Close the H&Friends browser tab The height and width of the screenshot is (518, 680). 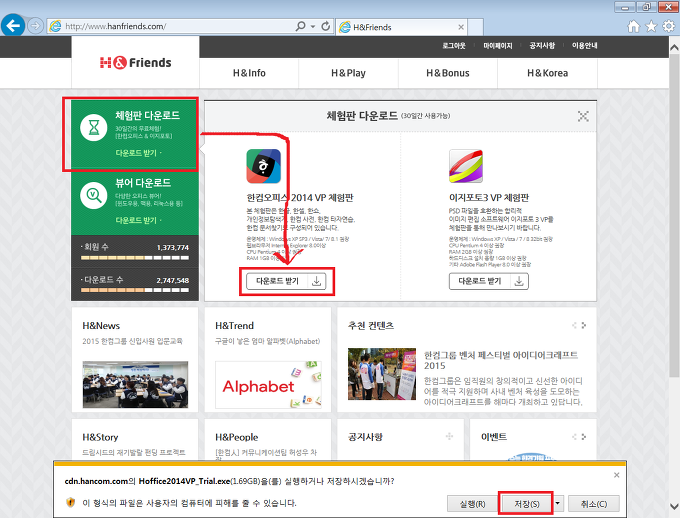coord(461,27)
